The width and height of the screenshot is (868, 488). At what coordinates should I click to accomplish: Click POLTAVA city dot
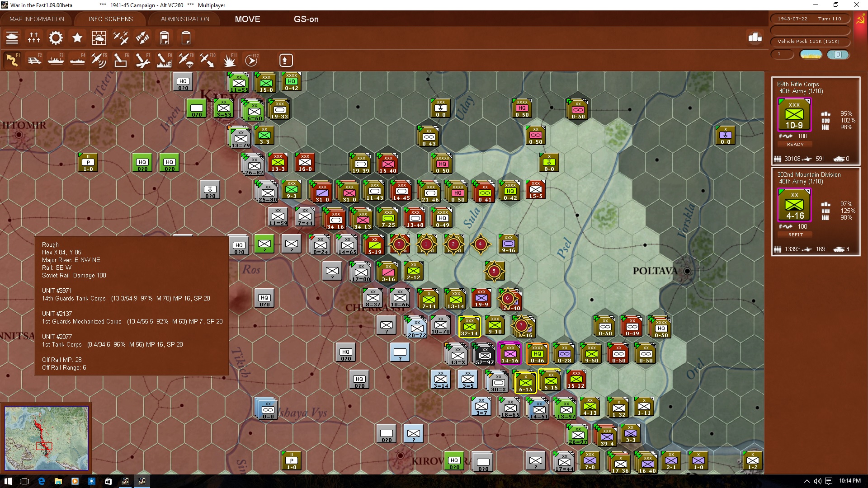coord(687,271)
